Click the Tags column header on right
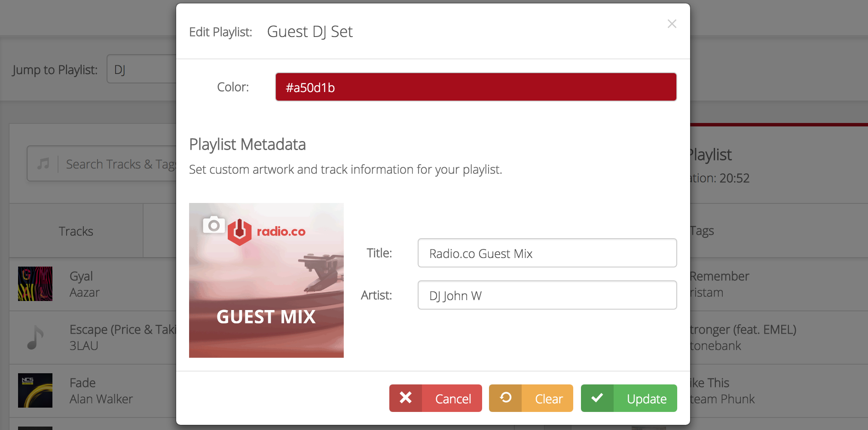868x430 pixels. pos(702,231)
